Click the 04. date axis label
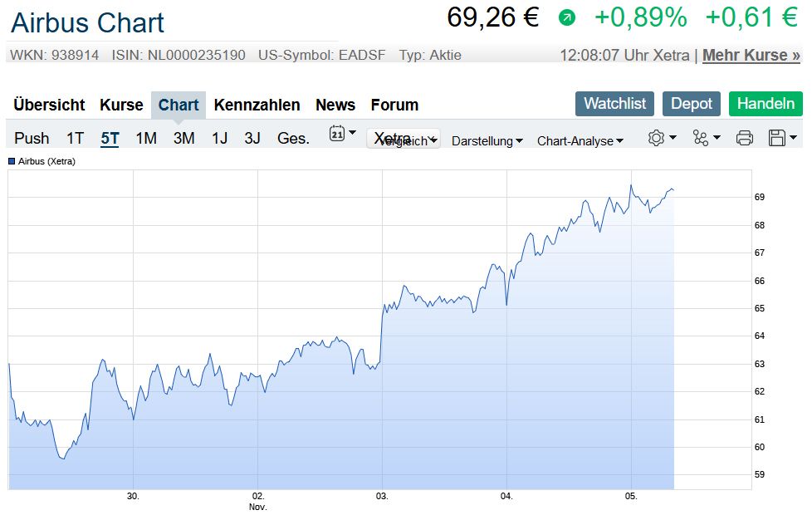Image resolution: width=812 pixels, height=515 pixels. [x=506, y=497]
